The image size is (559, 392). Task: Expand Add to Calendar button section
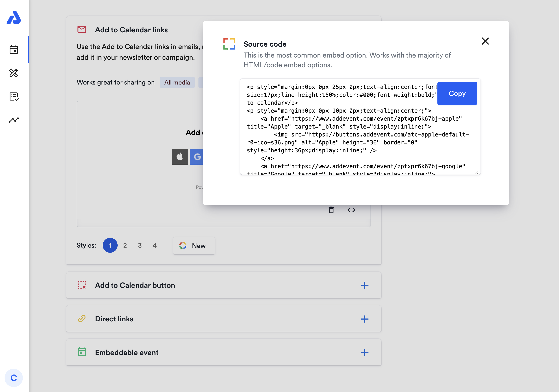click(x=365, y=285)
